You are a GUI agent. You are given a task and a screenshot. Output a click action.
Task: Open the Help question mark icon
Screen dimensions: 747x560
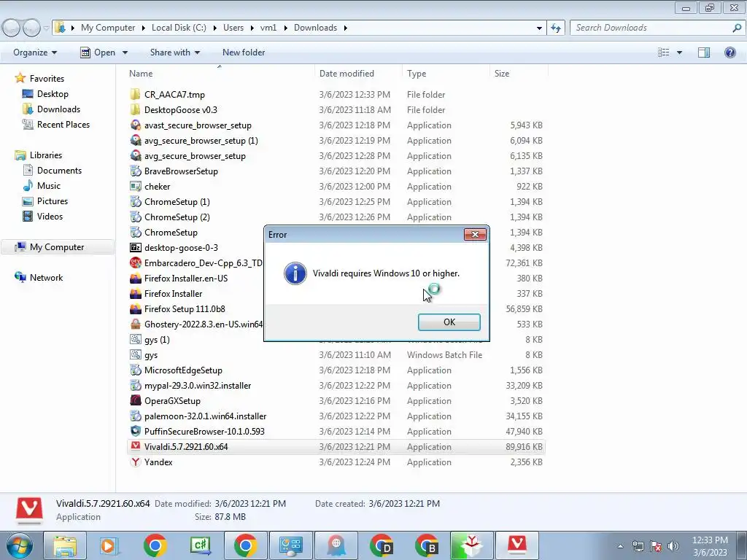(x=729, y=52)
